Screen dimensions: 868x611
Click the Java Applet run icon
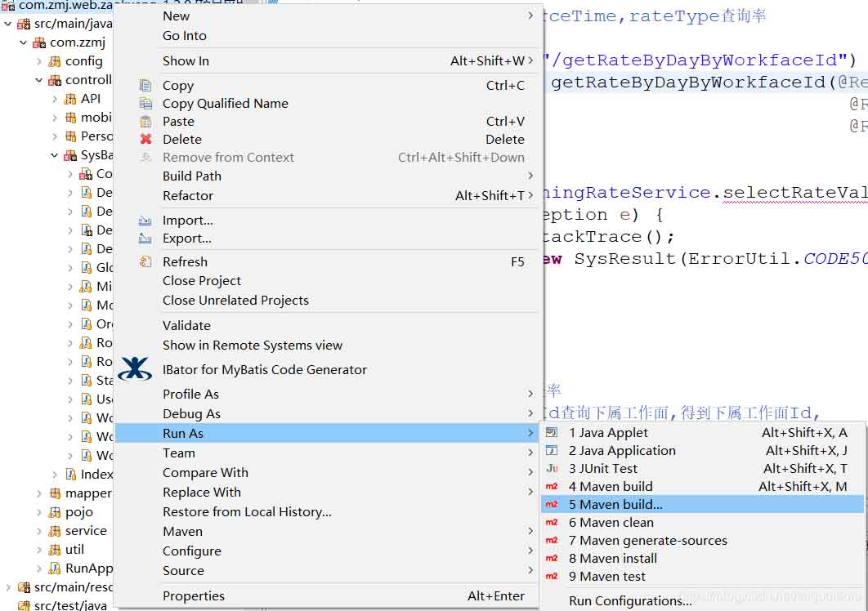[x=552, y=433]
